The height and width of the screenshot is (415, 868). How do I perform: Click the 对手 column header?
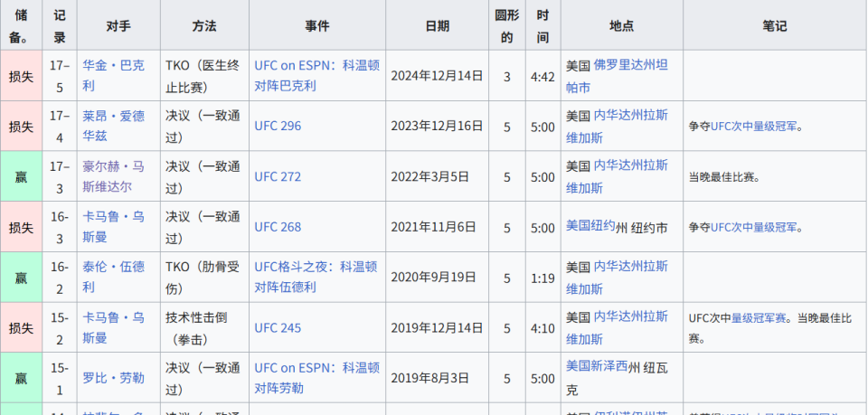(118, 25)
